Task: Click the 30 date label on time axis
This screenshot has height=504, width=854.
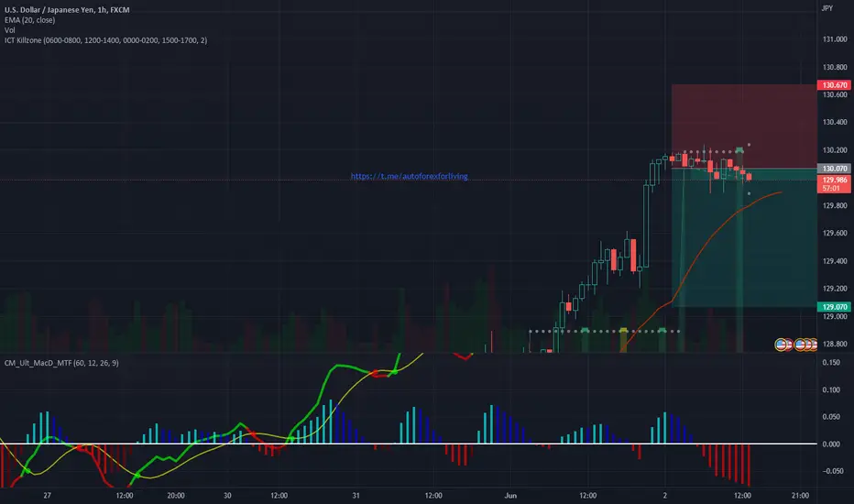Action: pos(227,495)
